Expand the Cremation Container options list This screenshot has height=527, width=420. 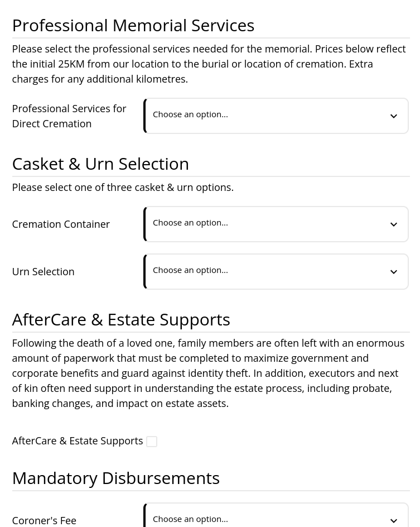(x=276, y=224)
